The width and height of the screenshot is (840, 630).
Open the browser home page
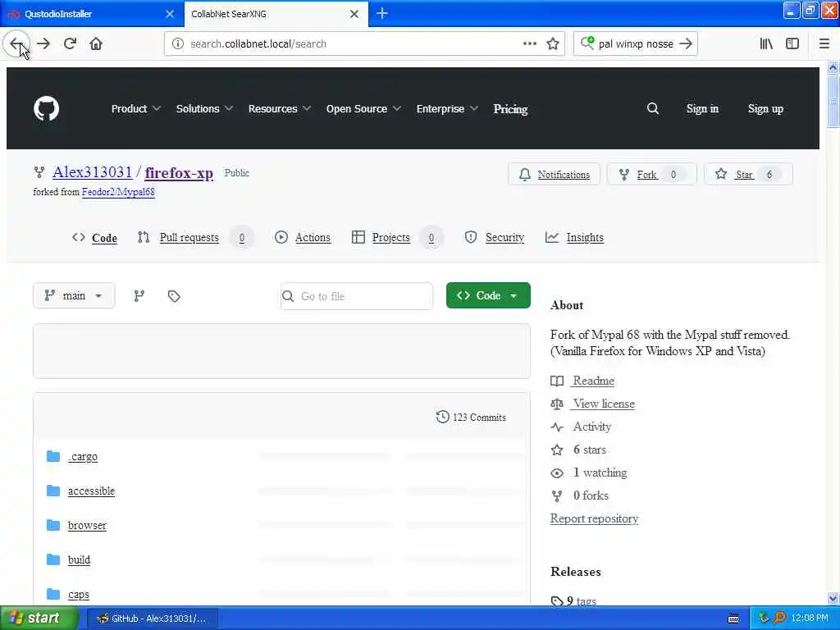pos(96,43)
